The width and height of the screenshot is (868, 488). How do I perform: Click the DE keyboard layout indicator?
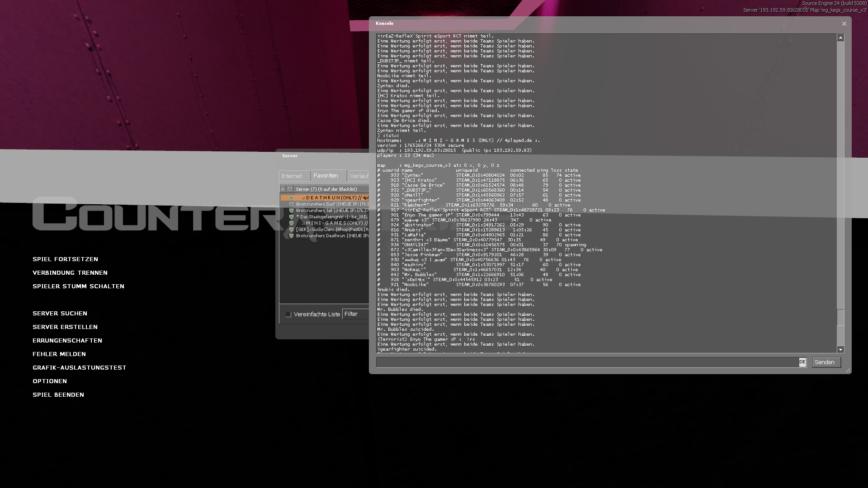802,362
